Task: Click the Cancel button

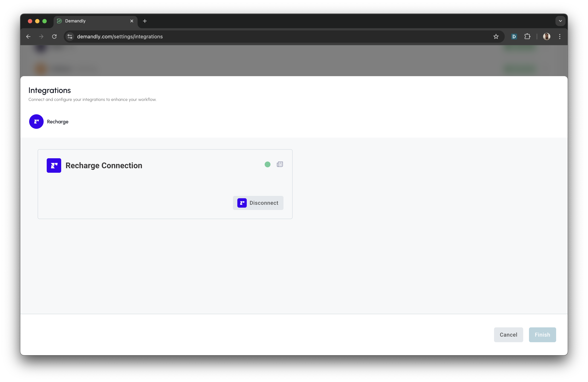Action: pos(508,335)
